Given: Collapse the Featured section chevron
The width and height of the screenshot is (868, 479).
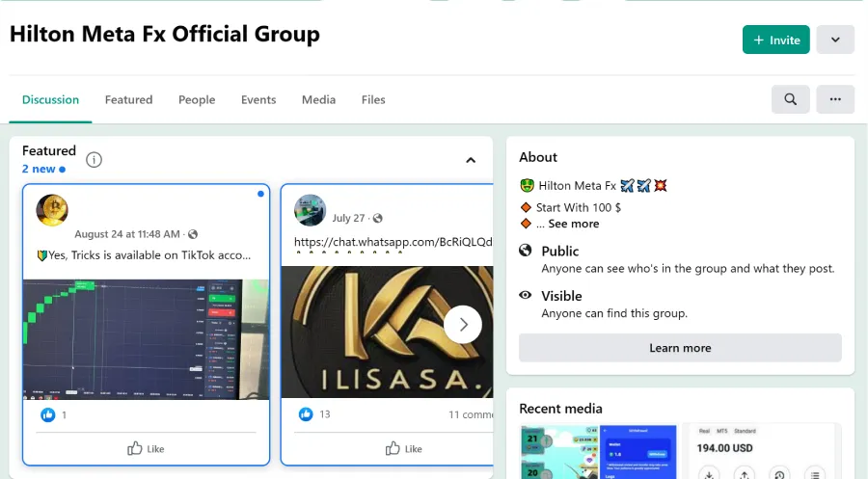Looking at the screenshot, I should pos(471,160).
